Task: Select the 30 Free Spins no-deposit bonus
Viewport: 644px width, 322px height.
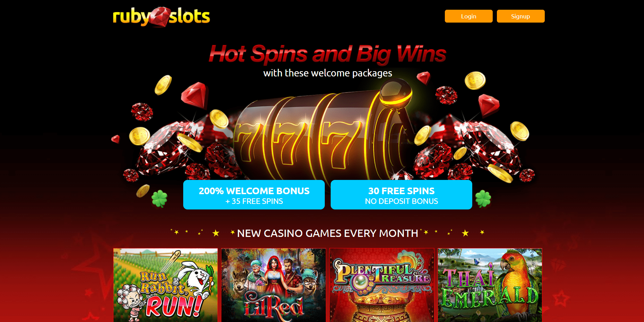Action: pyautogui.click(x=401, y=195)
